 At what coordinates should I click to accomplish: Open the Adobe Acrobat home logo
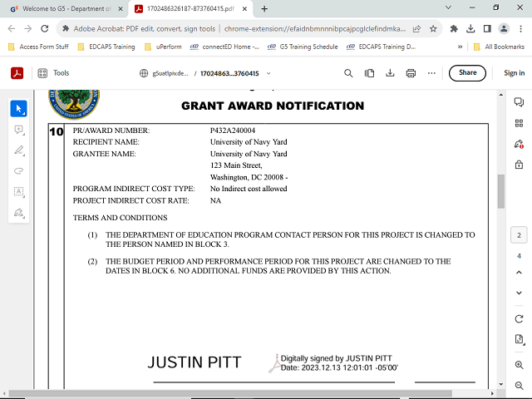point(17,73)
